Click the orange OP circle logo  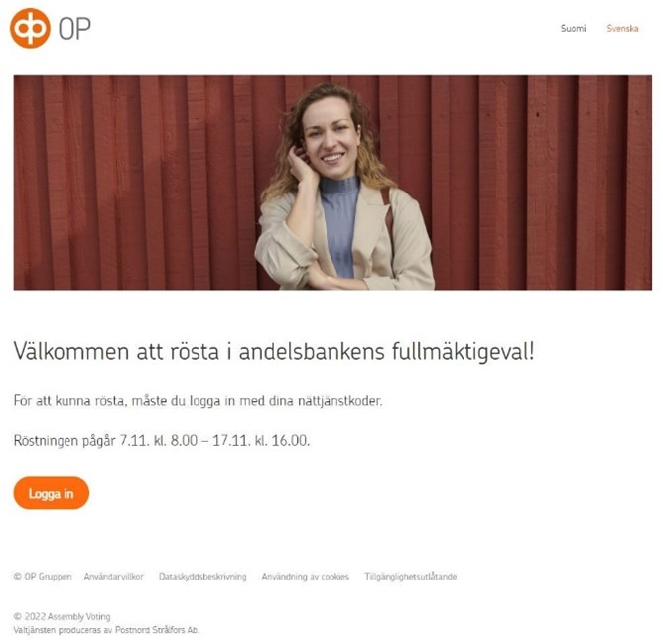tap(30, 28)
